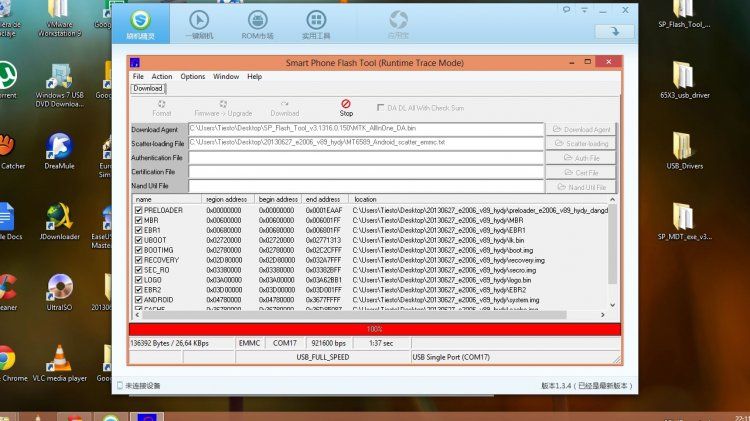The height and width of the screenshot is (421, 750).
Task: Open VMware Workstation 9 desktop icon
Action: [59, 19]
